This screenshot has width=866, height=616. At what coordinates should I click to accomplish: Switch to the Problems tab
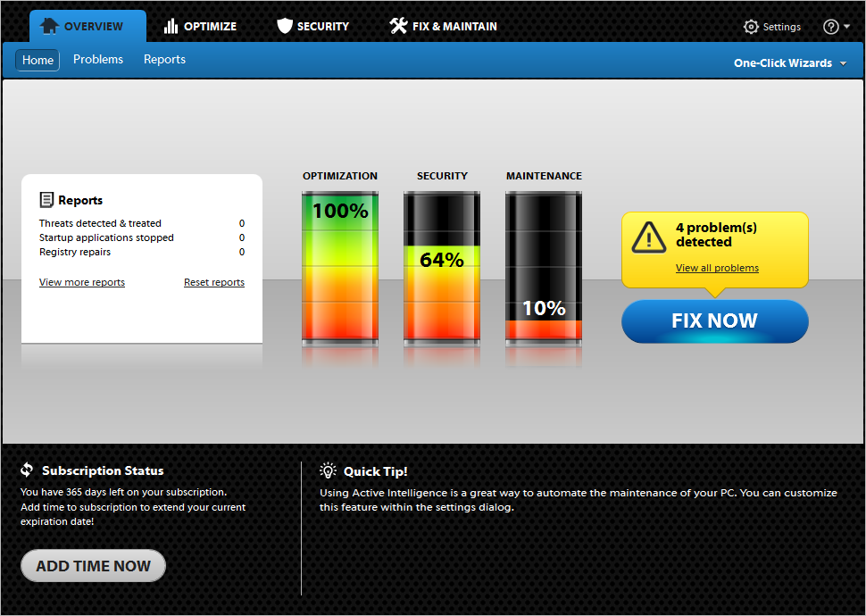[x=98, y=60]
